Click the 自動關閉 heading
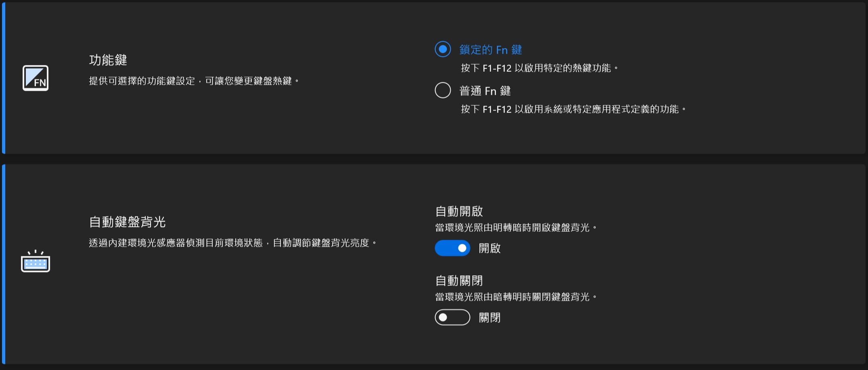868x370 pixels. click(459, 281)
